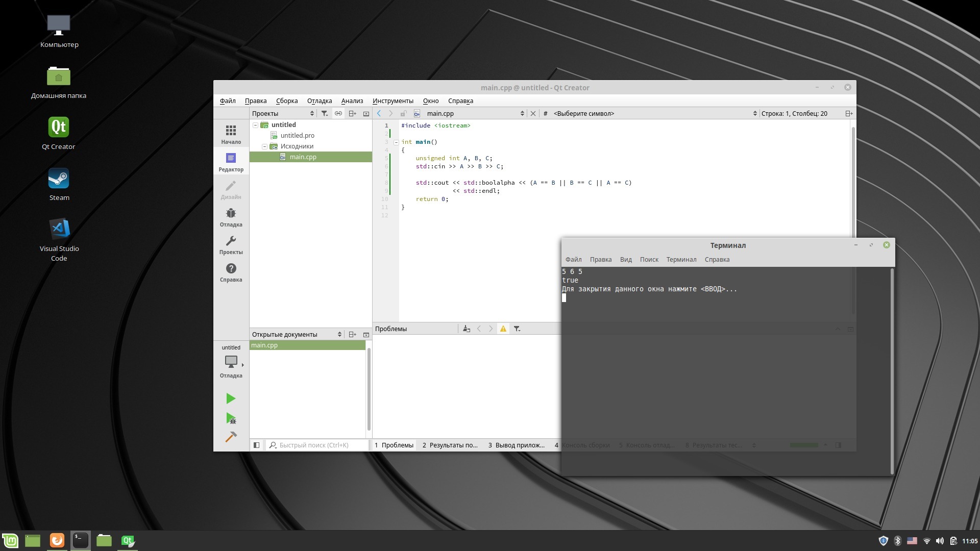980x551 pixels.
Task: Open the Домашняя папка desktop folder
Action: coord(59,83)
